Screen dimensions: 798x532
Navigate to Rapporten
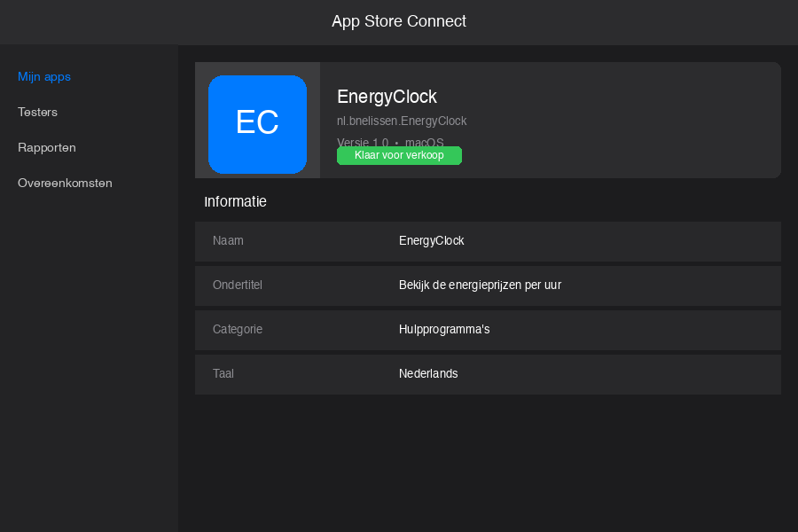pyautogui.click(x=46, y=147)
